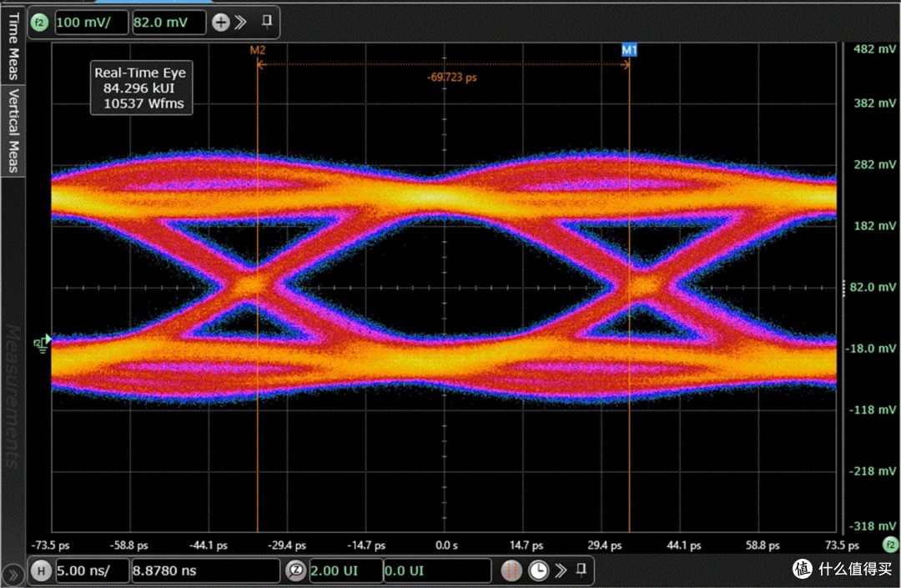Edit the 2.00 UI zoom scale field
The height and width of the screenshot is (588, 901).
click(345, 570)
